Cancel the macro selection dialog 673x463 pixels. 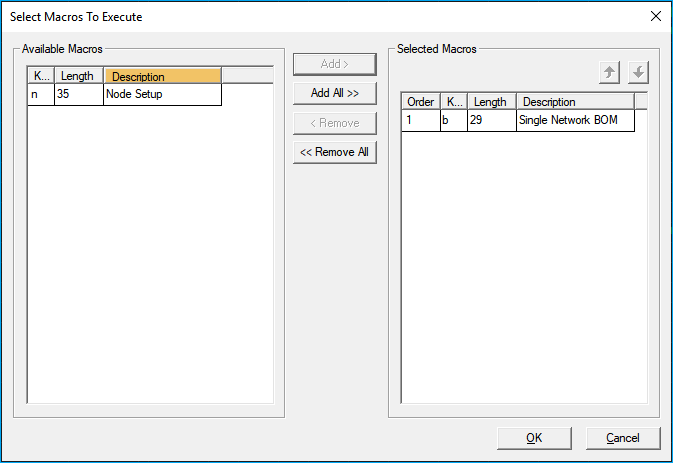(623, 438)
